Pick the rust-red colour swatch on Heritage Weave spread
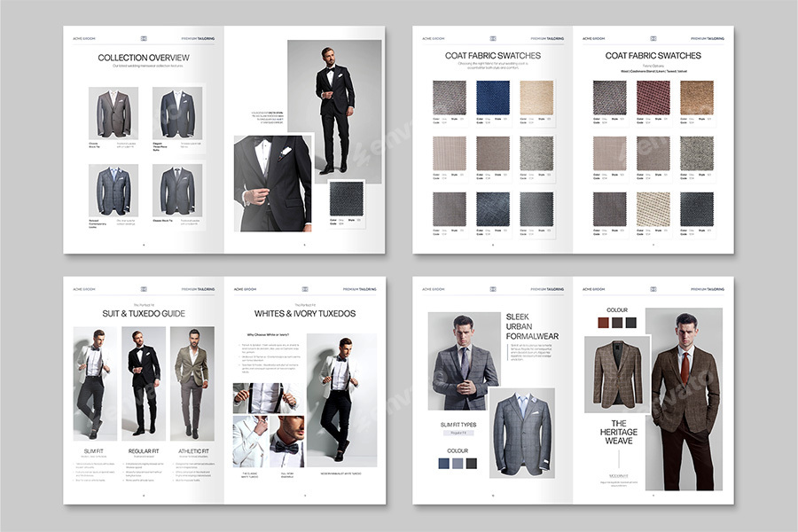The width and height of the screenshot is (798, 532). tap(602, 321)
